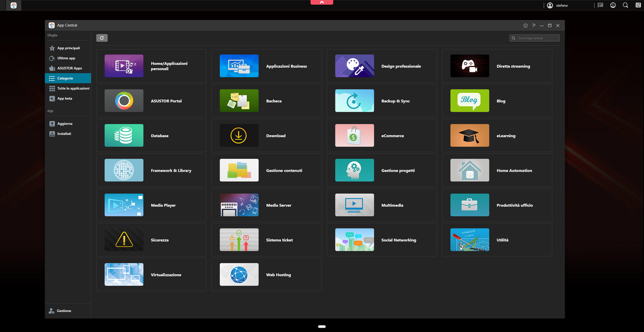Screen dimensions: 644x332
Task: Open the Virtualizzazione screens icon
Action: (x=124, y=275)
